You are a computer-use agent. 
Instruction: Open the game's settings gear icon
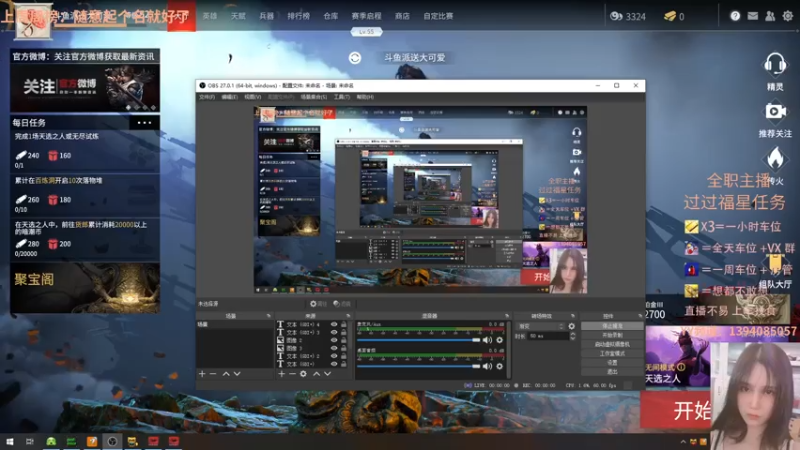coord(788,16)
